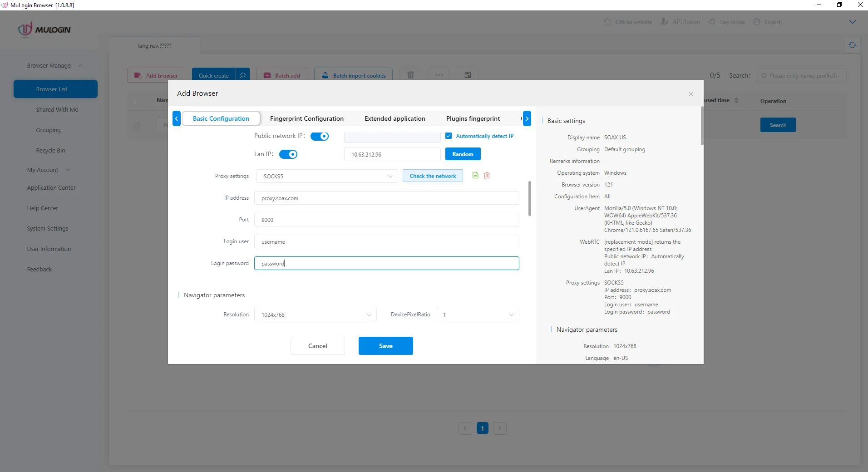Close the Add Browser dialog with X
This screenshot has height=472, width=868.
[690, 94]
